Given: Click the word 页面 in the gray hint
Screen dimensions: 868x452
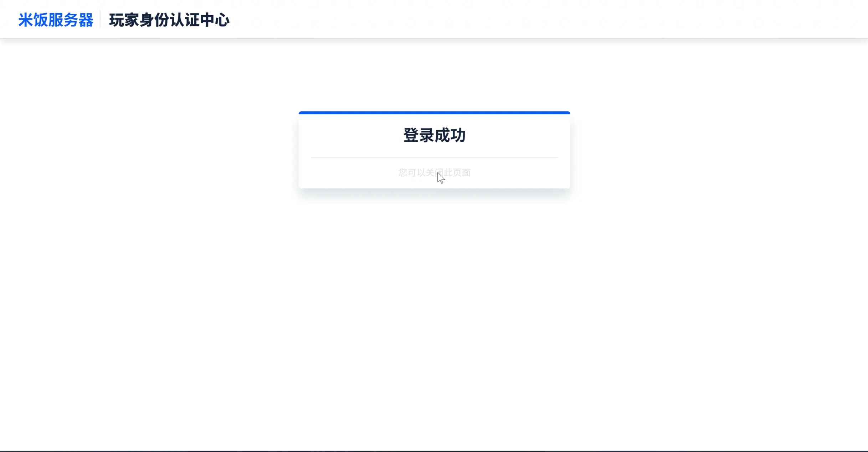Looking at the screenshot, I should point(462,173).
